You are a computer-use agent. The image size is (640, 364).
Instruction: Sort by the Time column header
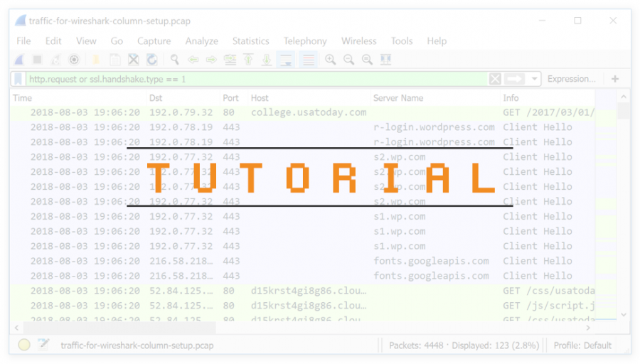click(78, 98)
